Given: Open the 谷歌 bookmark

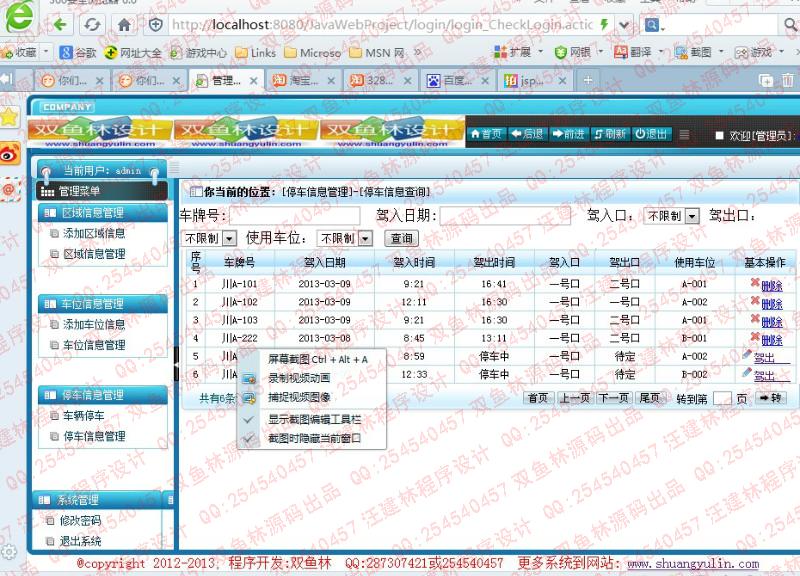Looking at the screenshot, I should tap(78, 52).
